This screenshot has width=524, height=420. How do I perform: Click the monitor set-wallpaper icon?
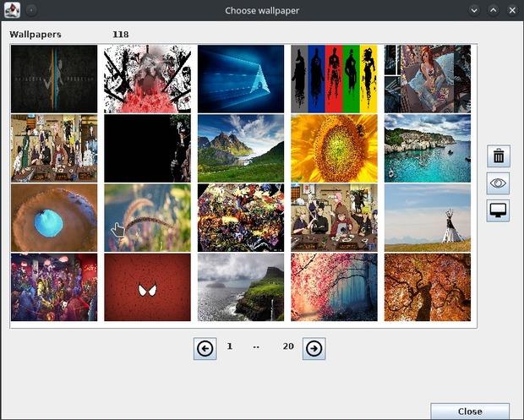(498, 211)
